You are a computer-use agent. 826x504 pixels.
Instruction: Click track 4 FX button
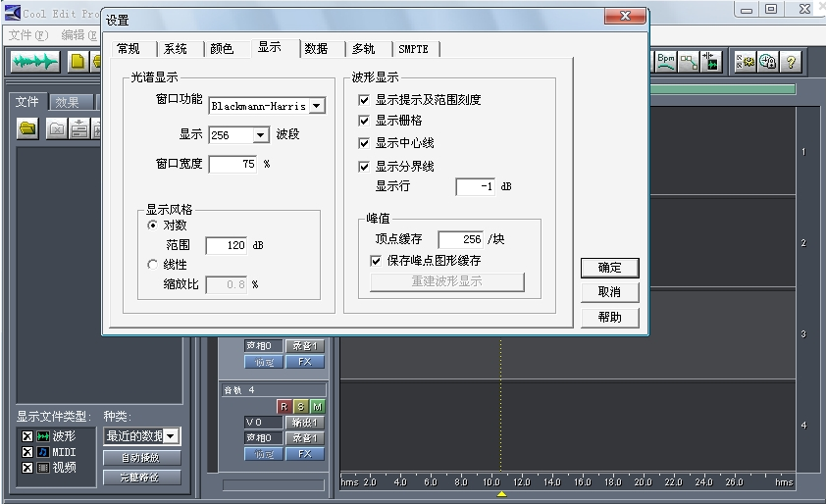[305, 453]
